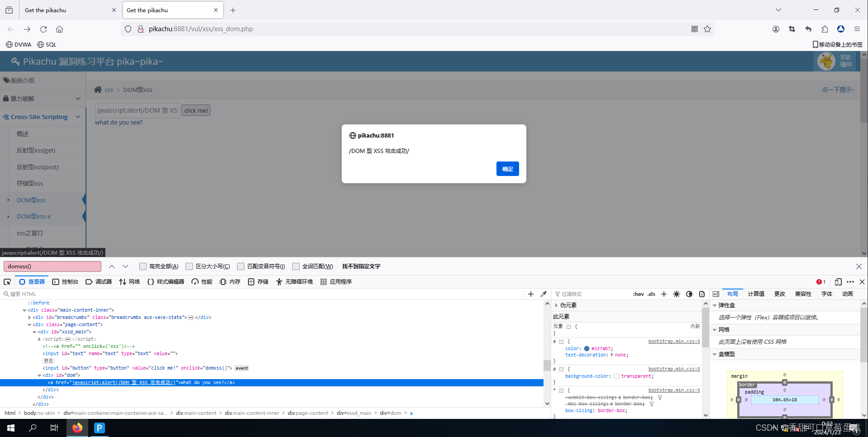Click the element picker icon in devtools

pos(7,282)
